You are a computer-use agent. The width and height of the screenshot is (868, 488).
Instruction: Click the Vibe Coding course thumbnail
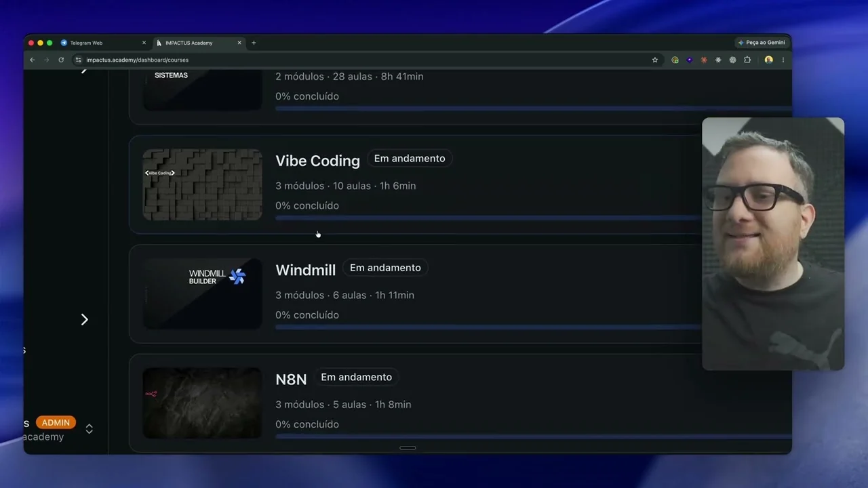[202, 184]
